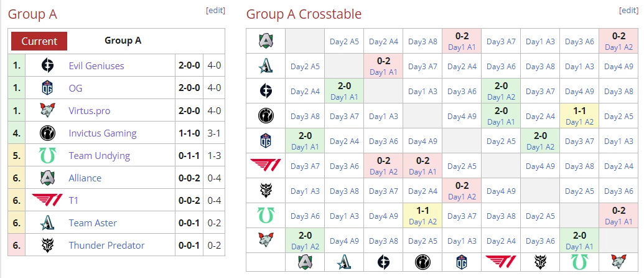Click the Team Aster logo in crosstable bottom row
The width and height of the screenshot is (644, 278).
(x=344, y=262)
